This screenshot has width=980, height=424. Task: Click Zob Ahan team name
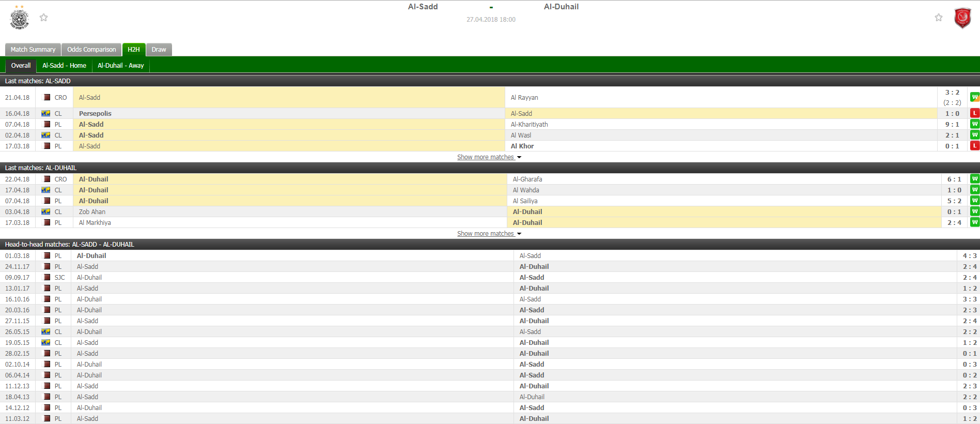click(x=92, y=211)
